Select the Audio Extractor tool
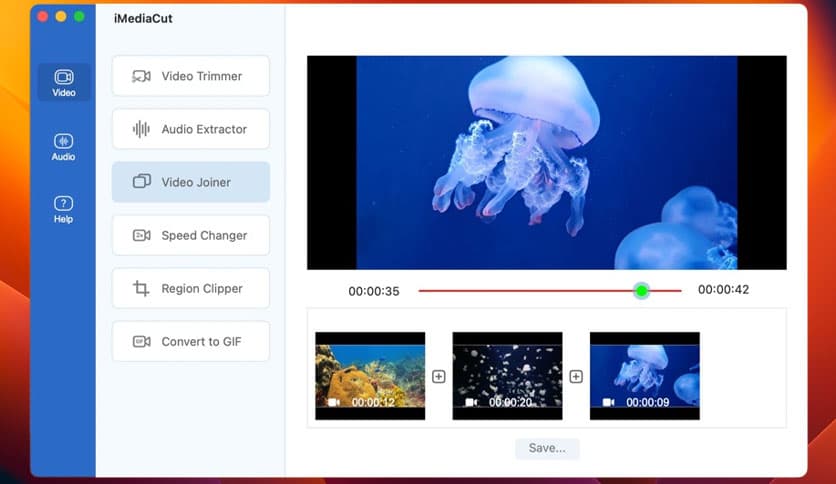Viewport: 836px width, 484px height. (x=191, y=129)
